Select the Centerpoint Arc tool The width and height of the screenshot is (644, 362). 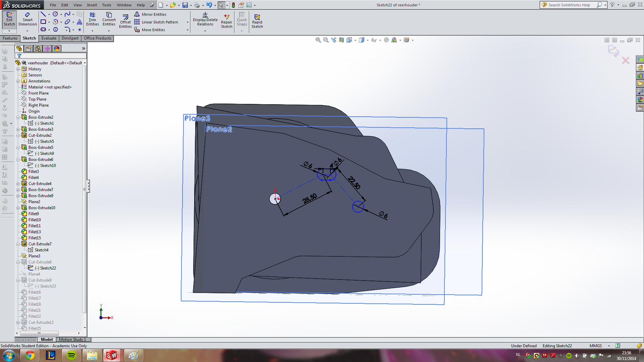point(55,22)
